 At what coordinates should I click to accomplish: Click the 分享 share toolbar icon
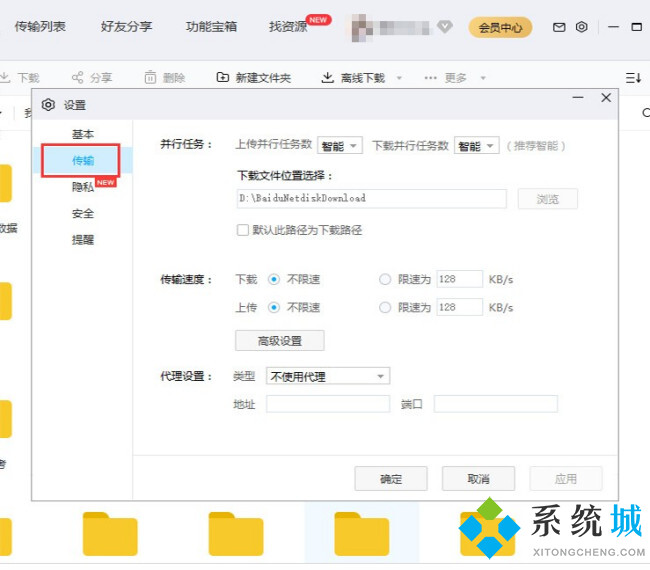[x=78, y=77]
